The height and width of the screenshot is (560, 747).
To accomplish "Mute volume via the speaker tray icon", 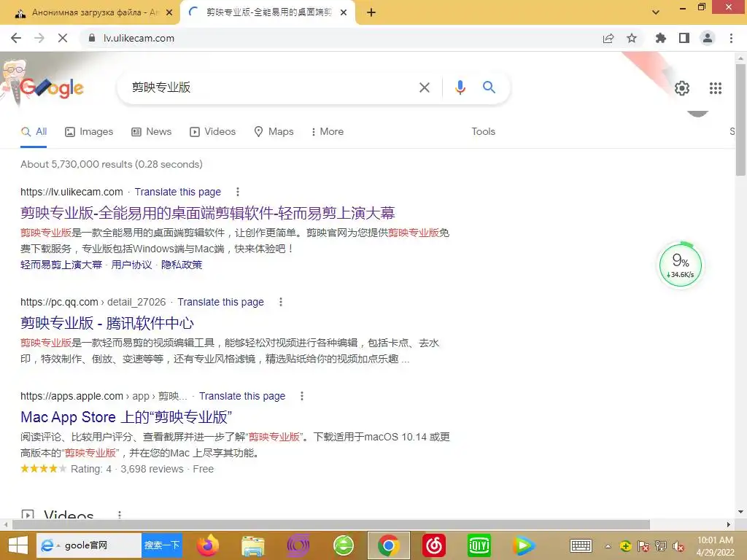I will (678, 546).
